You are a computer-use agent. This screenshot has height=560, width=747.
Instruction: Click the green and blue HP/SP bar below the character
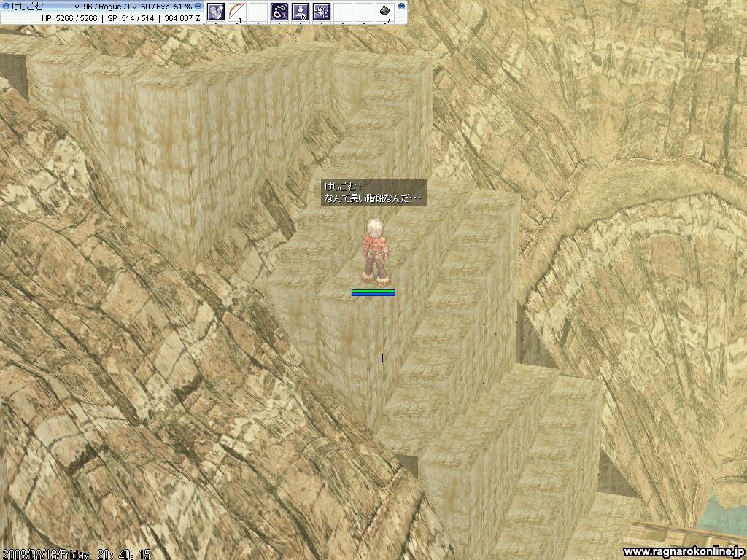click(373, 293)
